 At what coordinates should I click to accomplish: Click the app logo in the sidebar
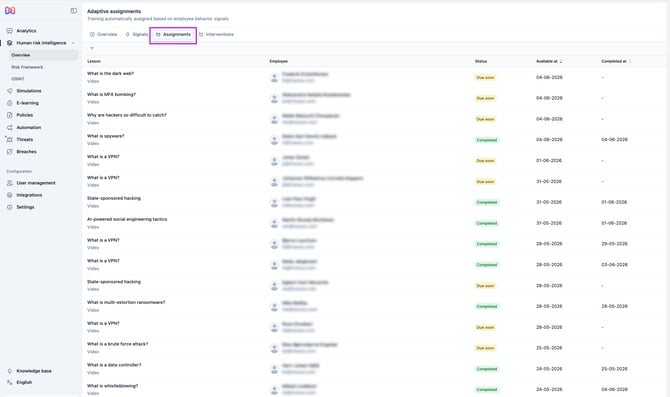point(10,10)
